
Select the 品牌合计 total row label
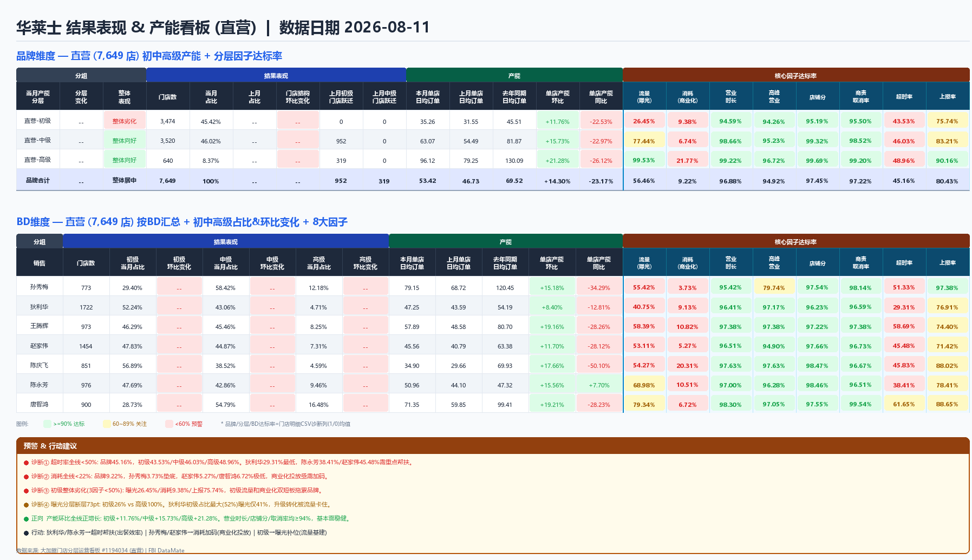point(38,181)
